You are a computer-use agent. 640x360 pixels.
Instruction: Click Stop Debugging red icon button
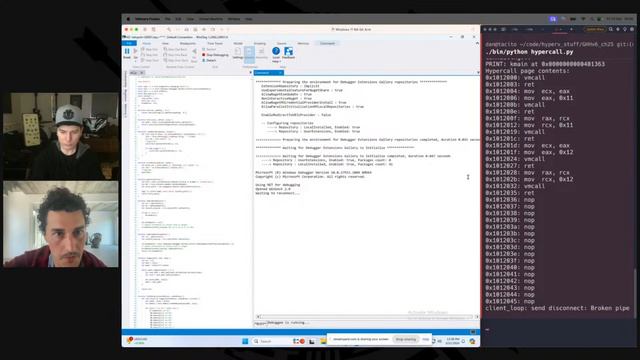coord(215,55)
